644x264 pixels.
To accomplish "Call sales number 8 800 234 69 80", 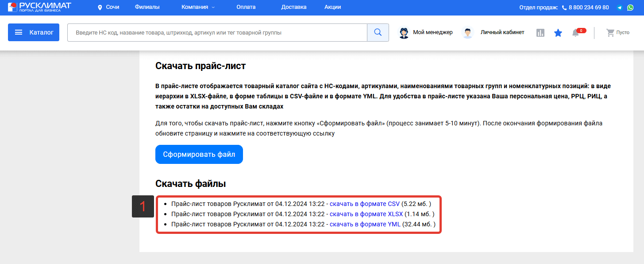I will coord(589,8).
